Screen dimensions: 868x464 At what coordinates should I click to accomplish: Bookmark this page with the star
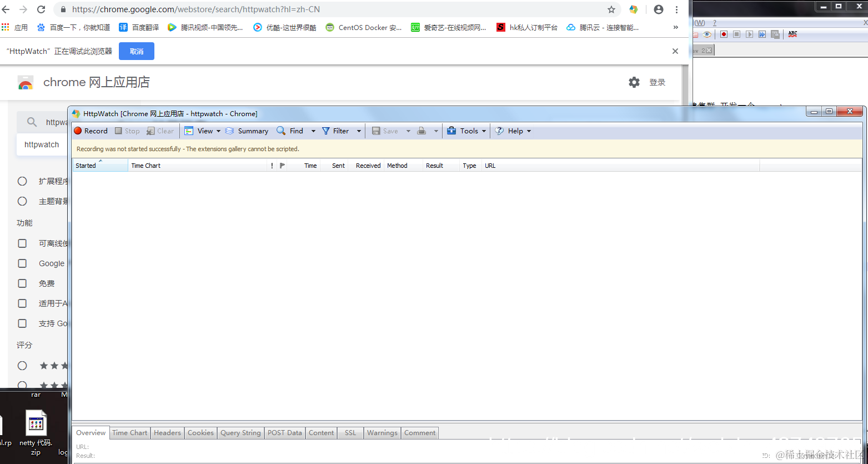click(x=611, y=9)
